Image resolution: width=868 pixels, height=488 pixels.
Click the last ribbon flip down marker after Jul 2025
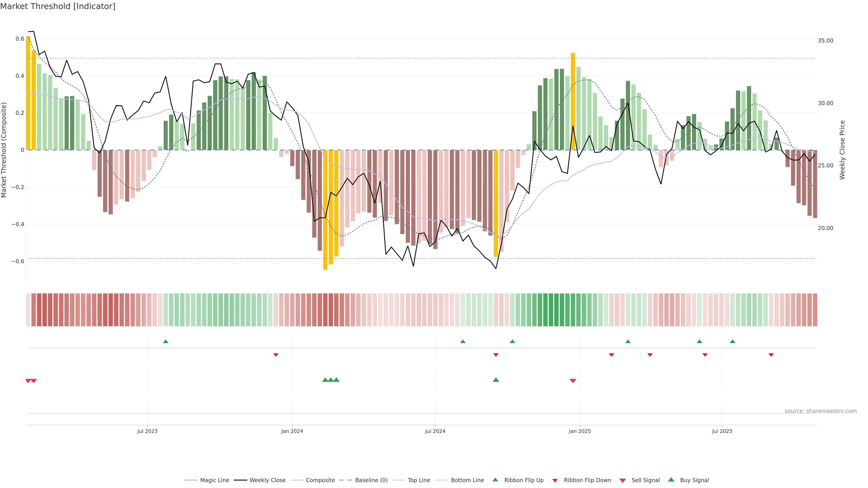click(x=771, y=355)
